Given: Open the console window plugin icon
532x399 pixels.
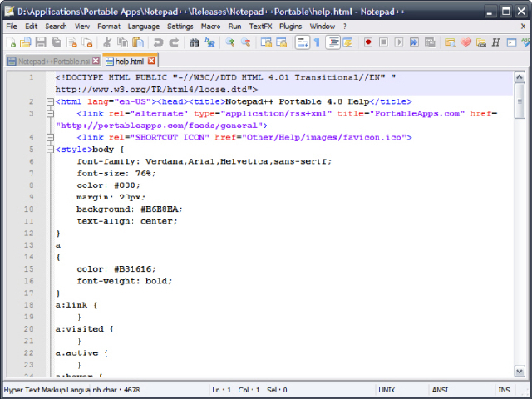Looking at the screenshot, I should pos(511,42).
